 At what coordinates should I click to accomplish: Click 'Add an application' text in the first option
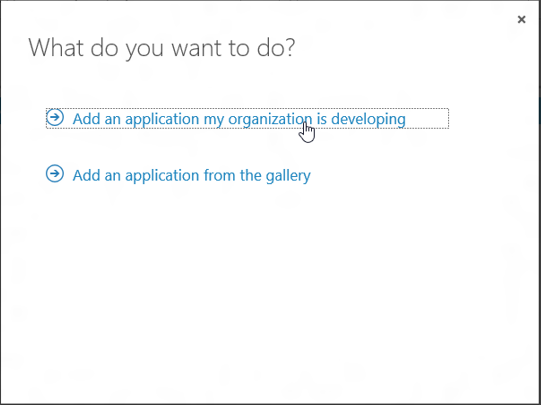tap(136, 119)
